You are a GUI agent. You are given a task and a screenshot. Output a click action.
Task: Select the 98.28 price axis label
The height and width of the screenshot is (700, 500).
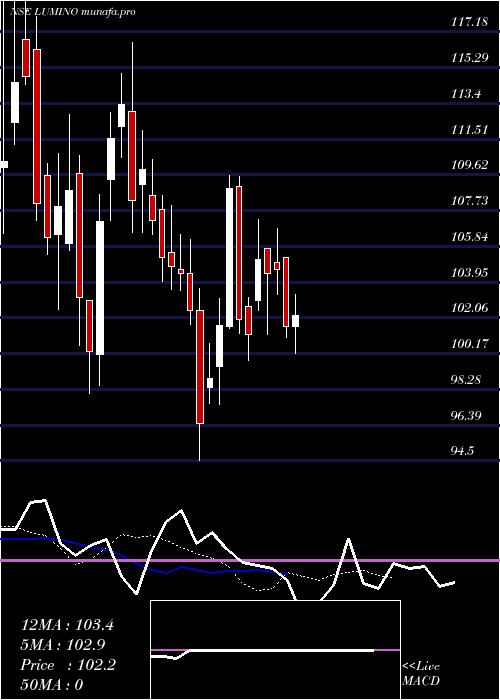(466, 379)
